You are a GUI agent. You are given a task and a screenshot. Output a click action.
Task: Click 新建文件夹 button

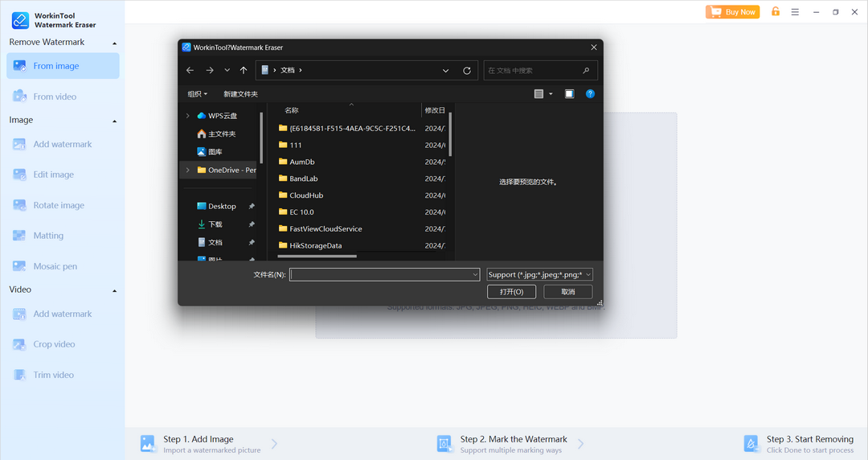pyautogui.click(x=240, y=94)
